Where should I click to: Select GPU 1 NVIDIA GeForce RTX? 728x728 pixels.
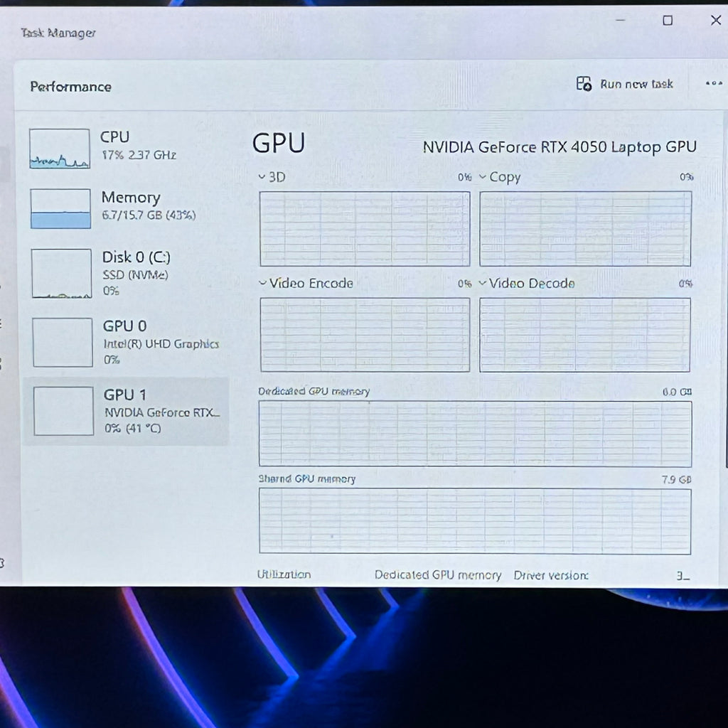pyautogui.click(x=127, y=412)
